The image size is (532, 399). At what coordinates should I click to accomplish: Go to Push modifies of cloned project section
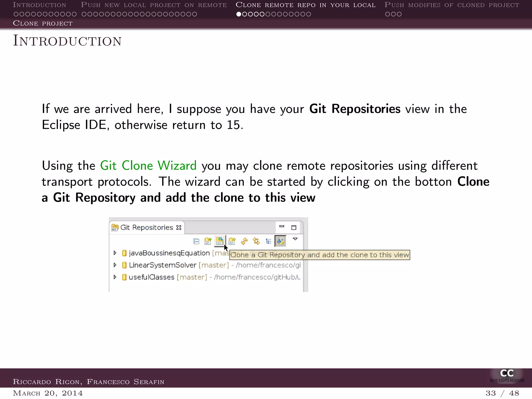pyautogui.click(x=452, y=5)
